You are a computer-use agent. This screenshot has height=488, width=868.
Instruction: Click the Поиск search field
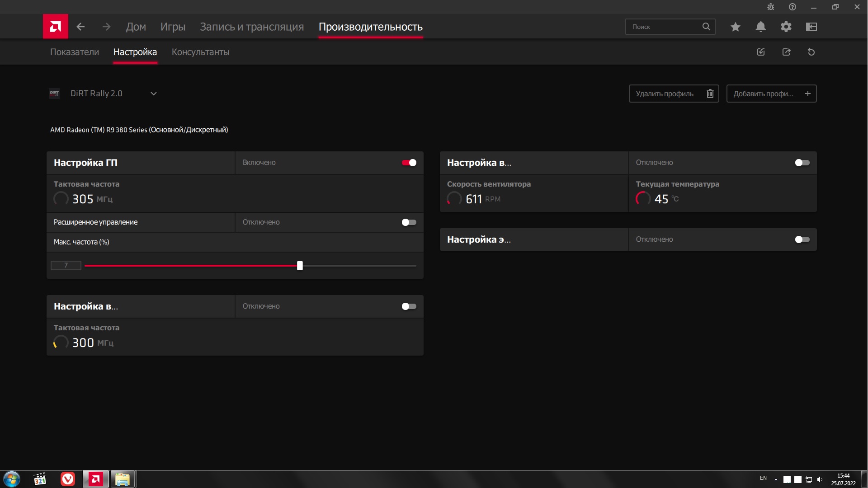tap(665, 27)
